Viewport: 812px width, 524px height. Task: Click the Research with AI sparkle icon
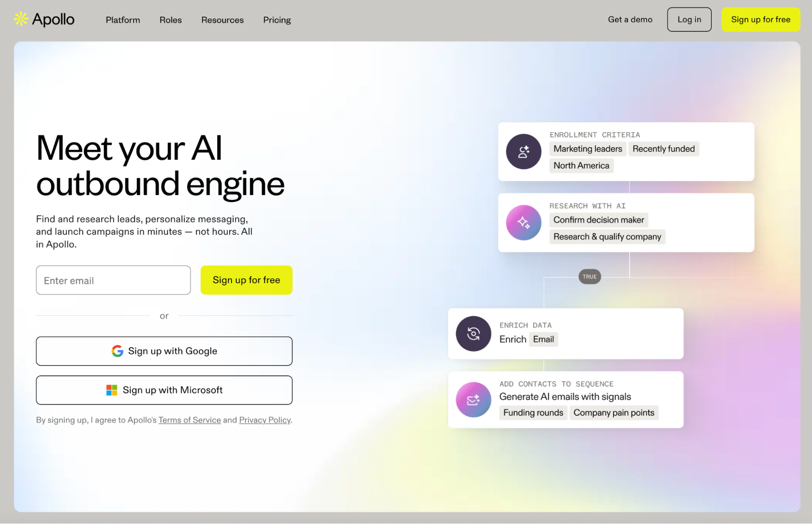tap(523, 223)
